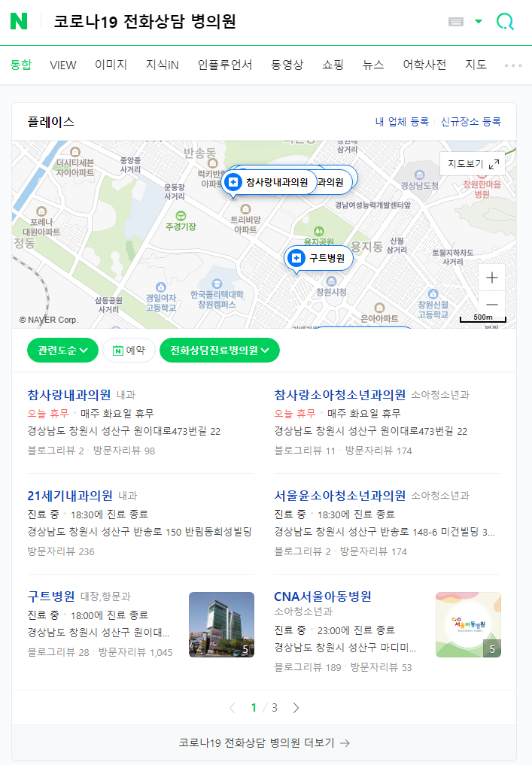Click address 반송로 150 반림동회성빌딩
Viewport: 532px width, 765px height.
pyautogui.click(x=140, y=532)
